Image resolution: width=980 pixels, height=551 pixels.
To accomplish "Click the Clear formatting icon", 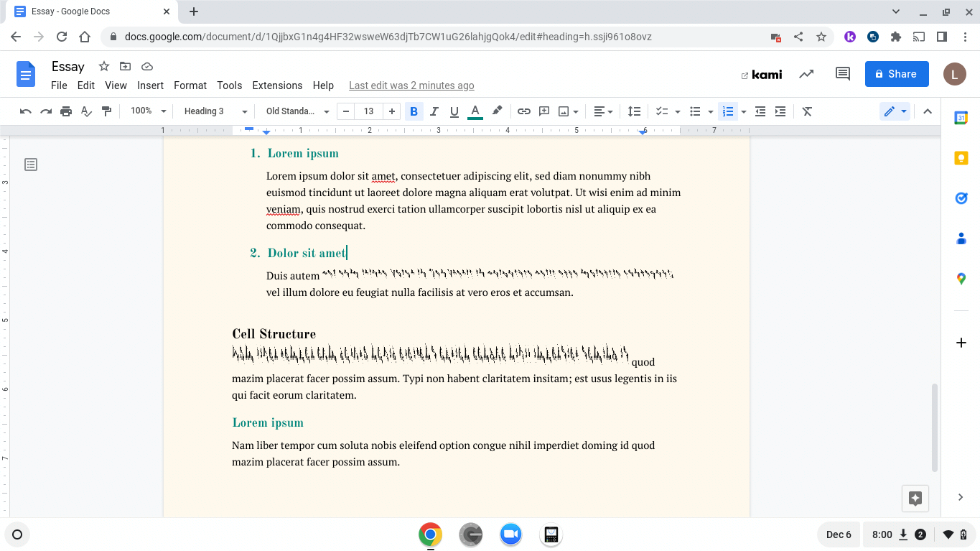I will tap(807, 111).
